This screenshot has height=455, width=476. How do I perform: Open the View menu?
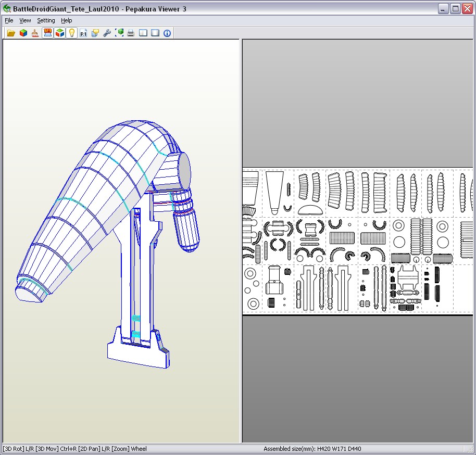[x=25, y=20]
